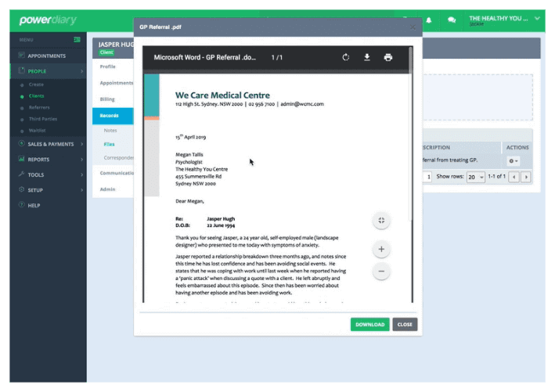Click the Tools wrench icon

pos(22,174)
